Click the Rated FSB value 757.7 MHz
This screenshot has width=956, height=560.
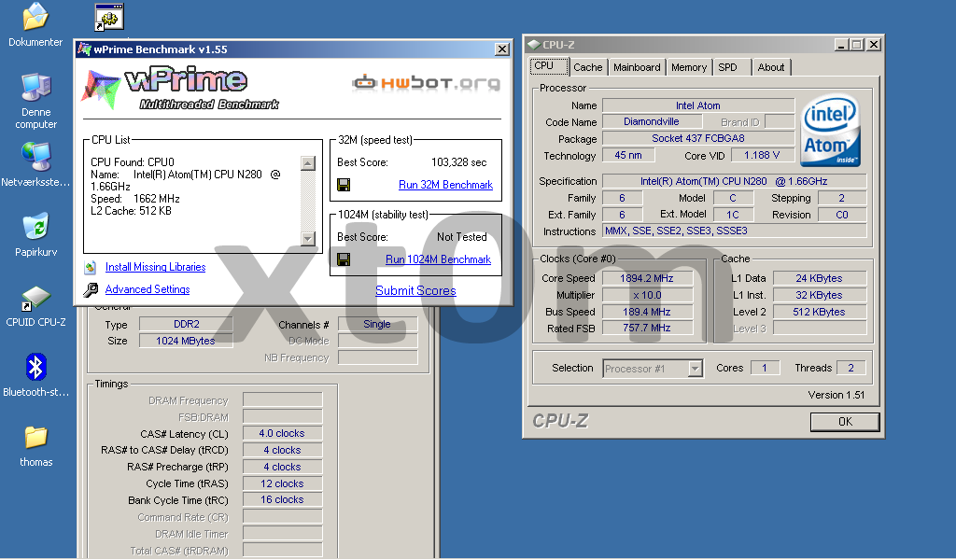(x=648, y=328)
